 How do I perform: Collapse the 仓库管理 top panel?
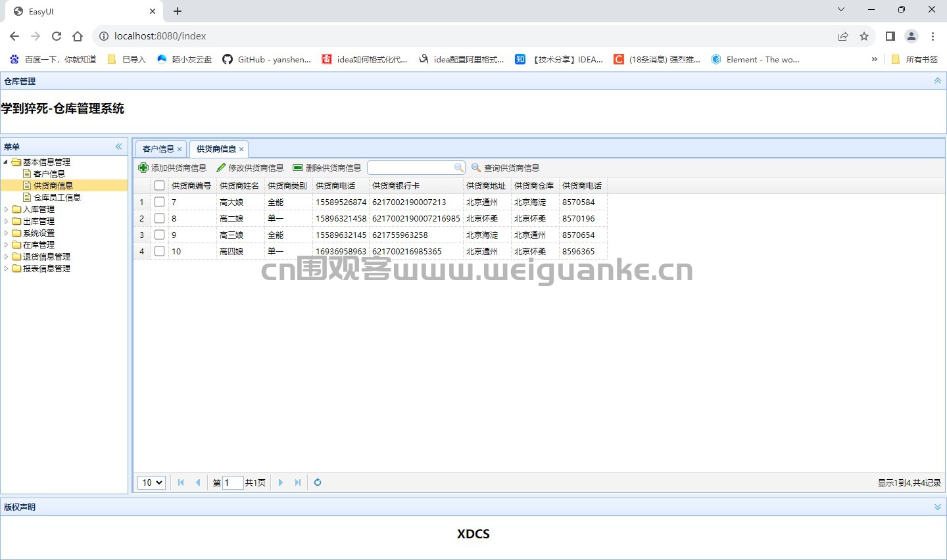click(x=938, y=81)
